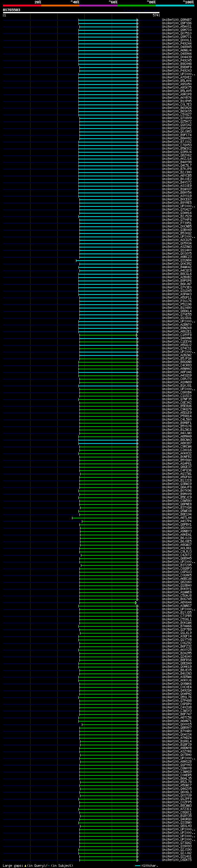Select hit UniRef100_A9RIP8
This screenshot has width=197, height=868.
point(177,94)
